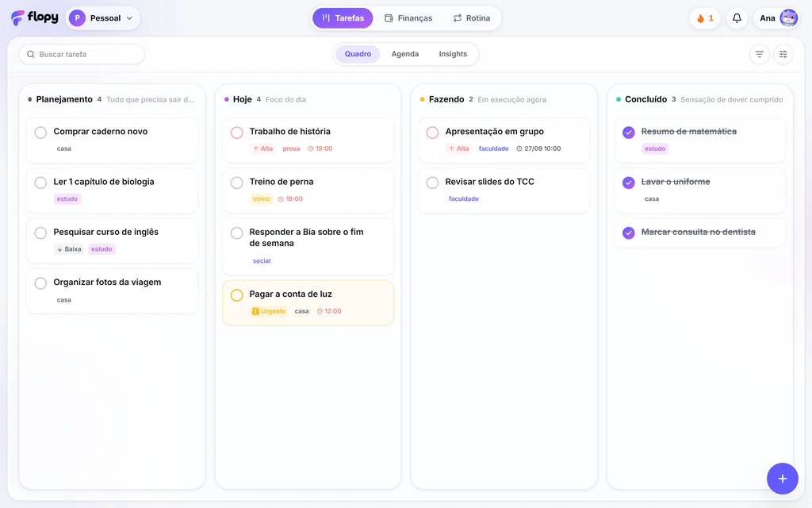Select the Quadro view
812x508 pixels.
coord(358,54)
